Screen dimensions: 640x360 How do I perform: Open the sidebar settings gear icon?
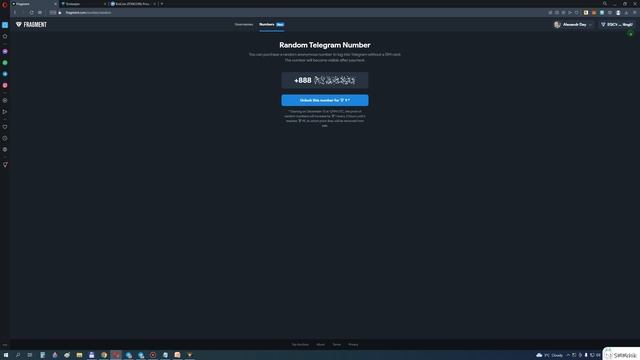pyautogui.click(x=5, y=150)
